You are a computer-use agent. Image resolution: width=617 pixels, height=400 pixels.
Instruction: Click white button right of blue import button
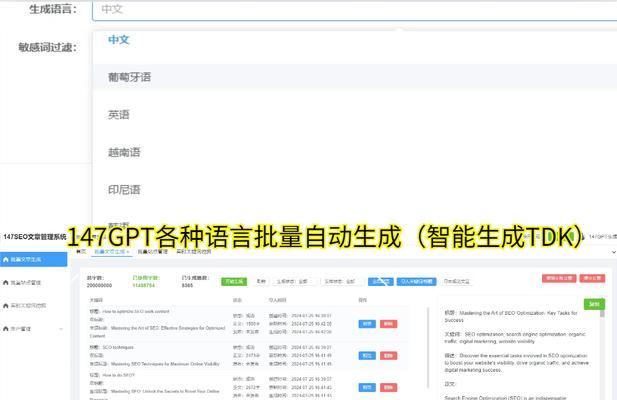coord(456,282)
